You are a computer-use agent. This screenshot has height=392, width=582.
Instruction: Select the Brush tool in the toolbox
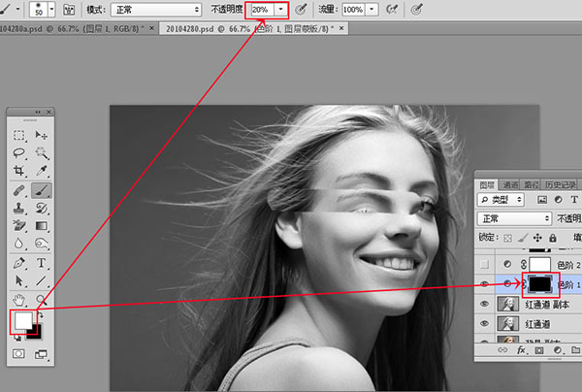(x=43, y=190)
